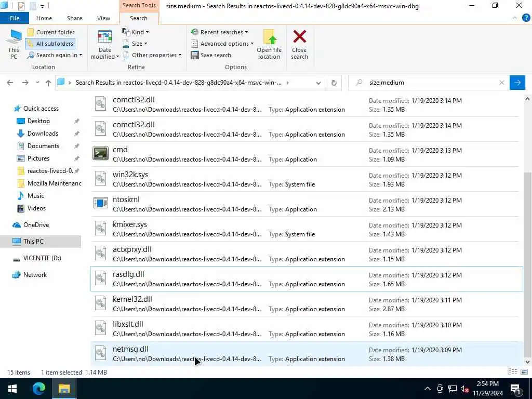
Task: Click the red Close search icon
Action: (x=300, y=37)
